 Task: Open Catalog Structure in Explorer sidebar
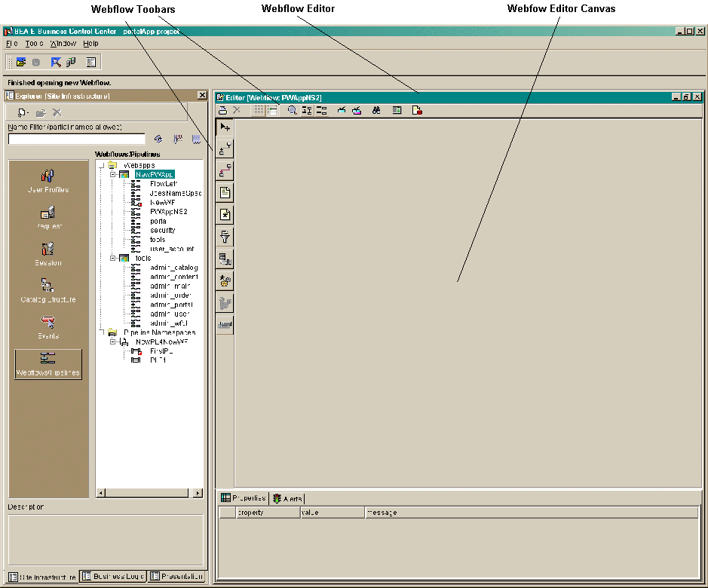tap(48, 291)
